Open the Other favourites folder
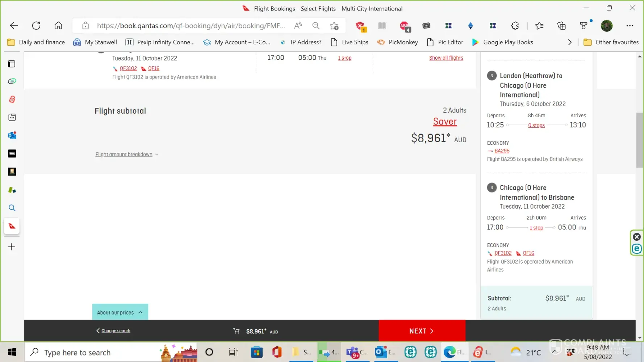 [x=611, y=42]
